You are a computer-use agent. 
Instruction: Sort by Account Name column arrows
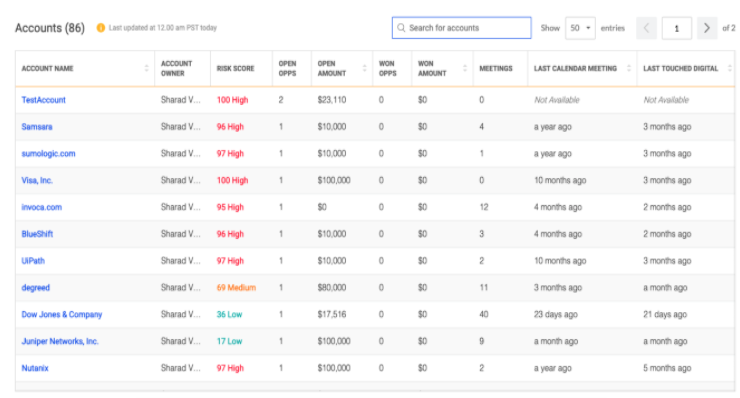146,68
